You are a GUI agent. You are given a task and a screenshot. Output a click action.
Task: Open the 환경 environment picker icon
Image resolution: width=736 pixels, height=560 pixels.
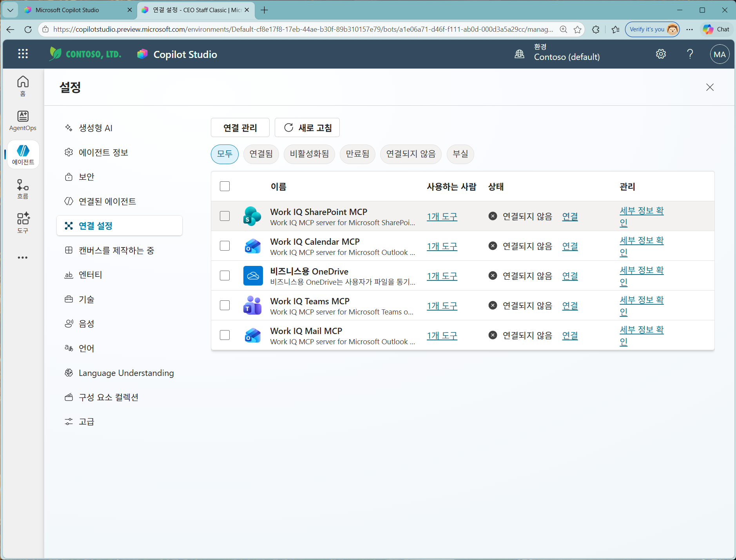(519, 54)
